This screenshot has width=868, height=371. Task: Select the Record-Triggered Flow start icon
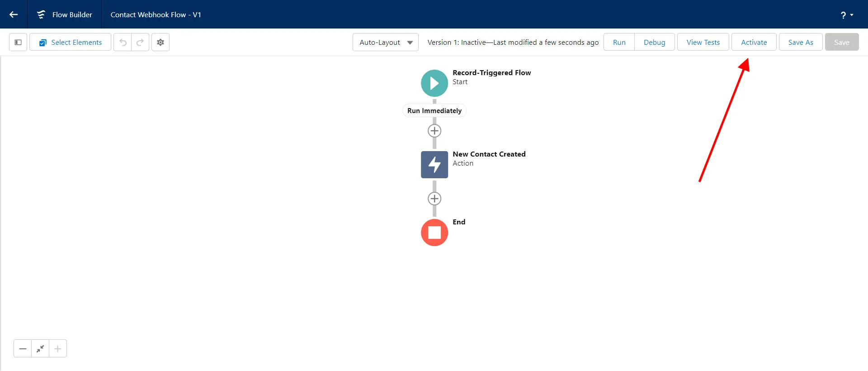point(434,83)
